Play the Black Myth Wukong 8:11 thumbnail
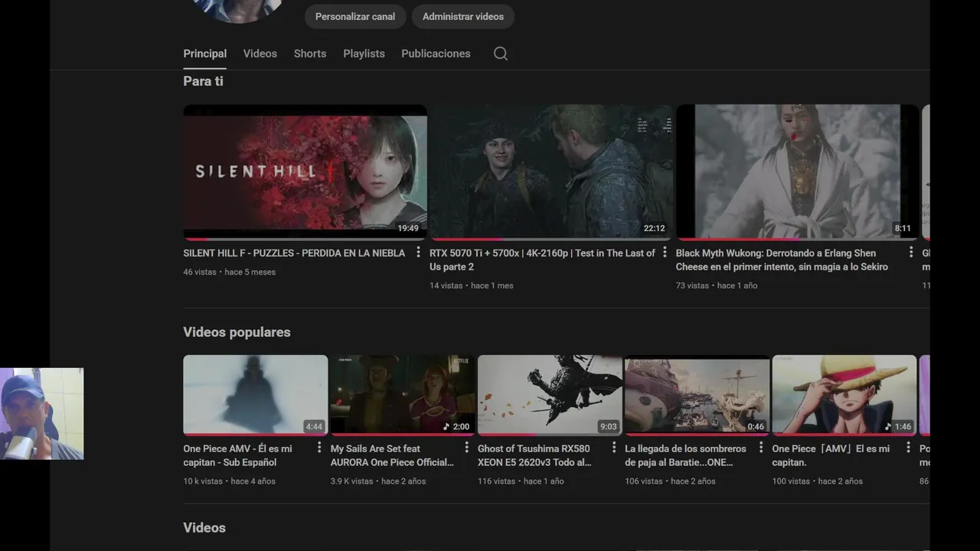 click(x=797, y=172)
